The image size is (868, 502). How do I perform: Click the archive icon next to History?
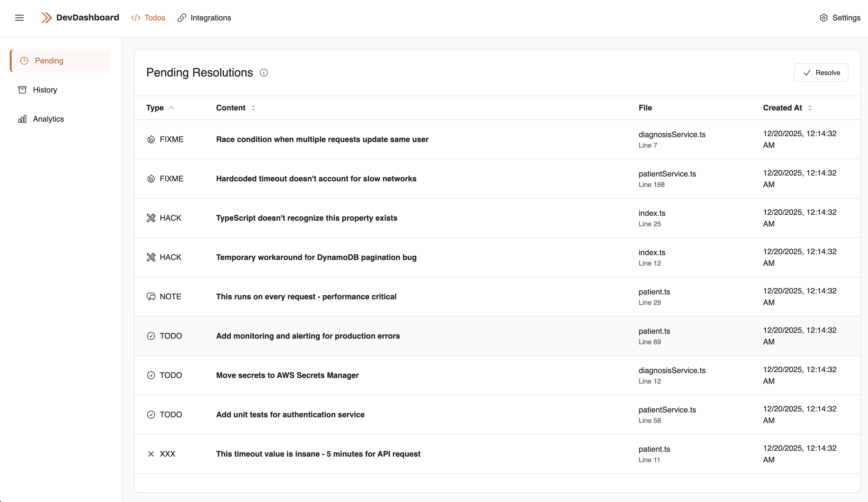pos(22,90)
